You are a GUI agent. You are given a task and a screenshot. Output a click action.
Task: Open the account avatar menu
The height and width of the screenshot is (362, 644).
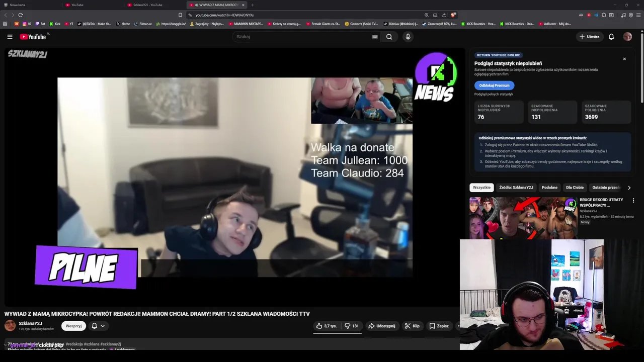(627, 37)
